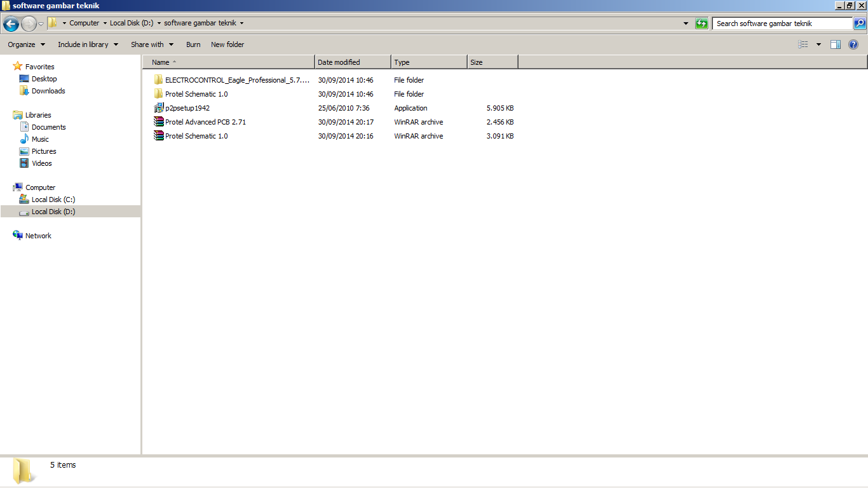
Task: Click the Help question mark icon
Action: pyautogui.click(x=853, y=44)
